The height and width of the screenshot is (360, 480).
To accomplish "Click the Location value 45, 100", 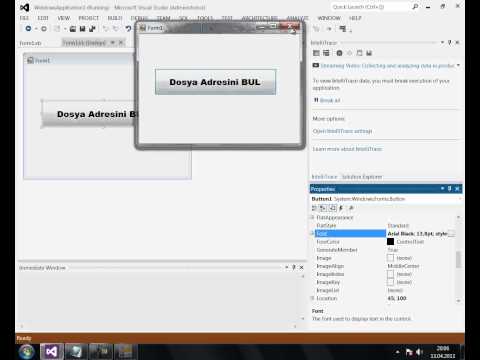I will coord(397,298).
